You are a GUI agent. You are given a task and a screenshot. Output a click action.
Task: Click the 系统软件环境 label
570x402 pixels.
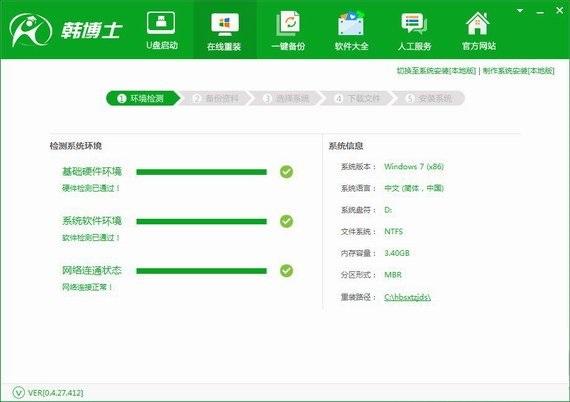[x=92, y=221]
